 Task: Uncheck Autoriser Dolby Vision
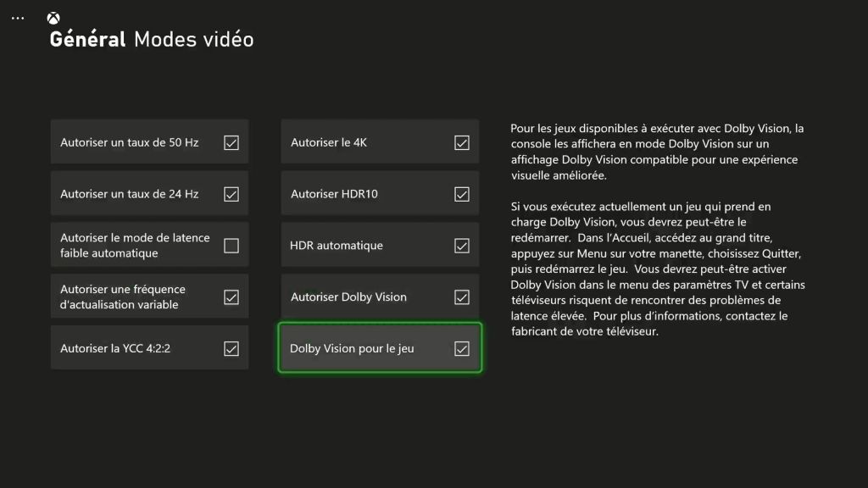[x=462, y=297]
